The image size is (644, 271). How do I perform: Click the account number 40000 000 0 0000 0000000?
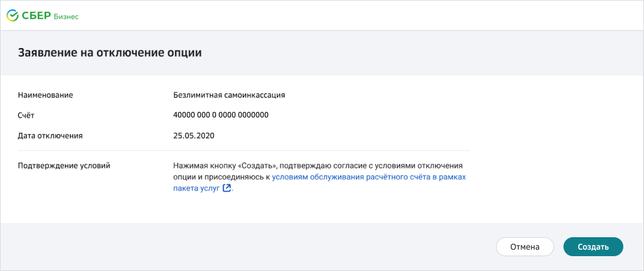click(221, 115)
